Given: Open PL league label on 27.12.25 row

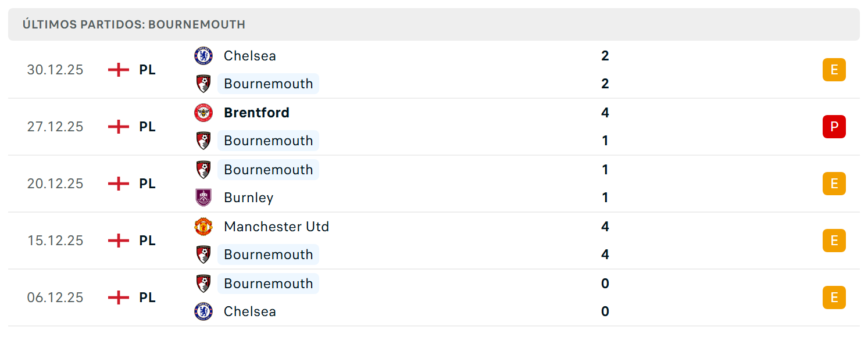Looking at the screenshot, I should pyautogui.click(x=148, y=127).
